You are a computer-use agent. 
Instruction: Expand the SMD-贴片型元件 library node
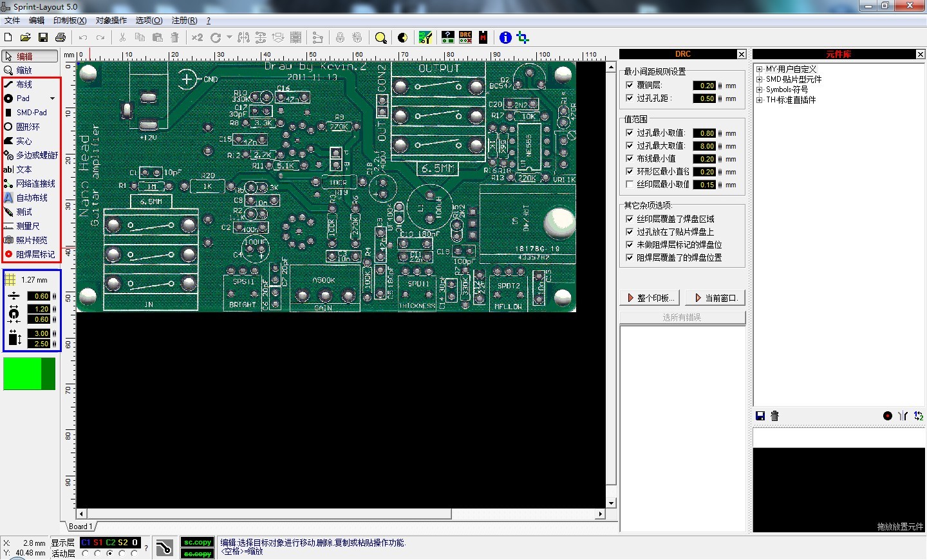tap(759, 79)
